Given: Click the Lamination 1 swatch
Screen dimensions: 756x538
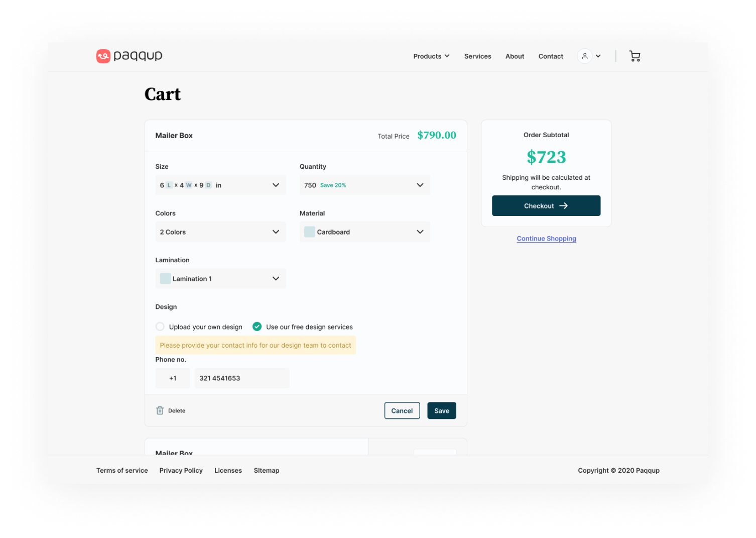Looking at the screenshot, I should pyautogui.click(x=165, y=278).
